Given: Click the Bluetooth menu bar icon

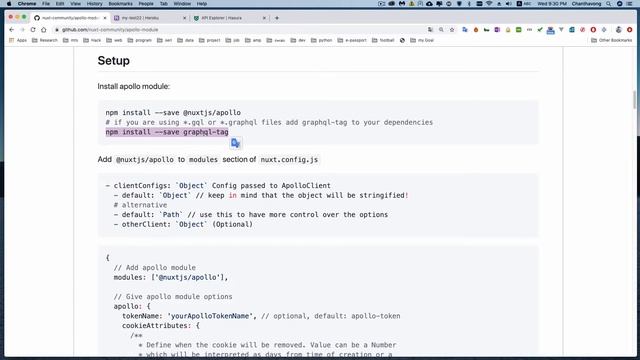Looking at the screenshot, I should click(469, 4).
